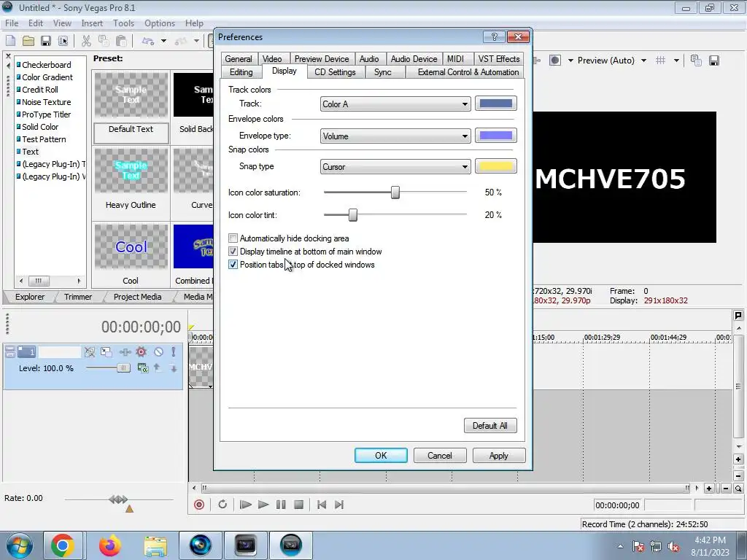
Task: Solo track 1 with the exclamation icon
Action: point(174,352)
